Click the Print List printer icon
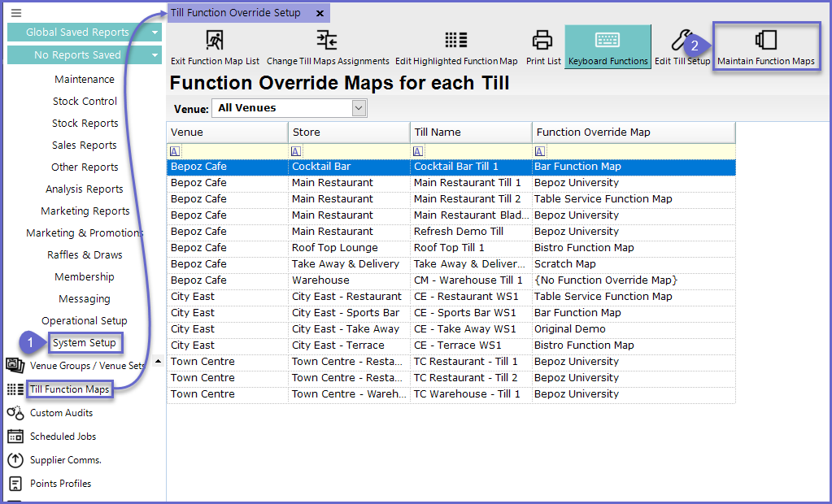 [x=542, y=41]
